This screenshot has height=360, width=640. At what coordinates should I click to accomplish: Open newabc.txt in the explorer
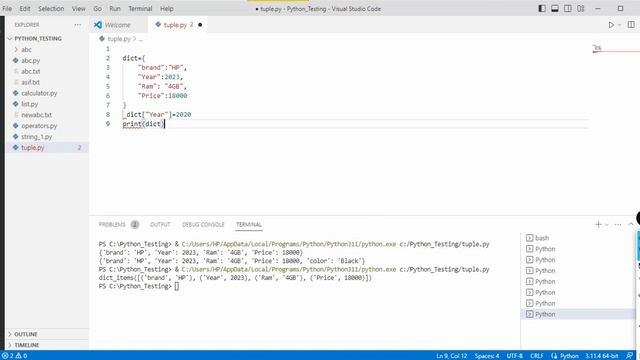click(36, 115)
